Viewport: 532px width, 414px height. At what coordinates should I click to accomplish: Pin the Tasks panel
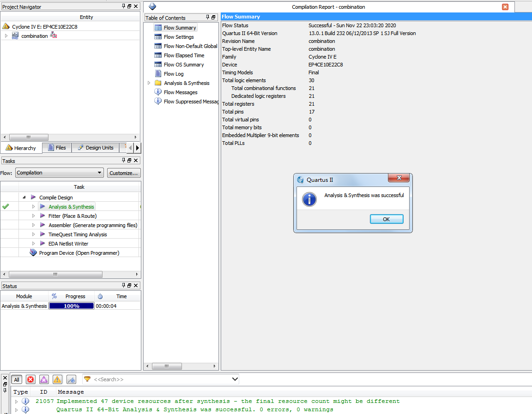click(x=123, y=160)
